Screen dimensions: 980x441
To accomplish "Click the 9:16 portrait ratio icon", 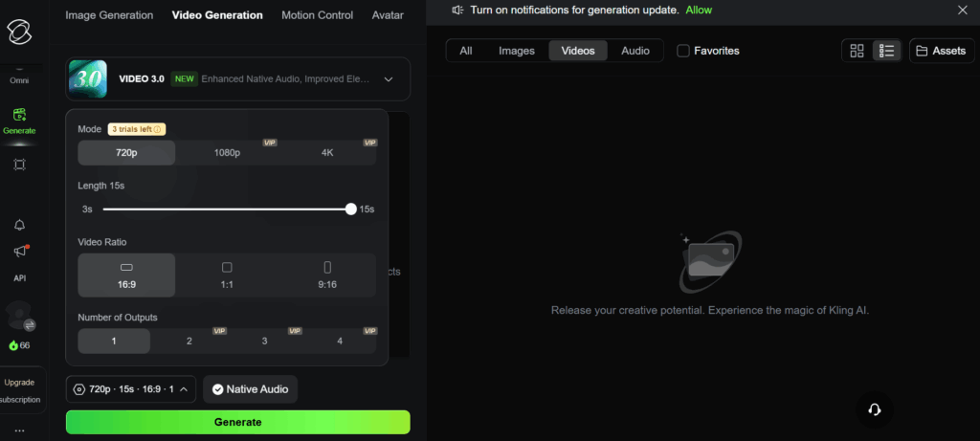I will [327, 267].
